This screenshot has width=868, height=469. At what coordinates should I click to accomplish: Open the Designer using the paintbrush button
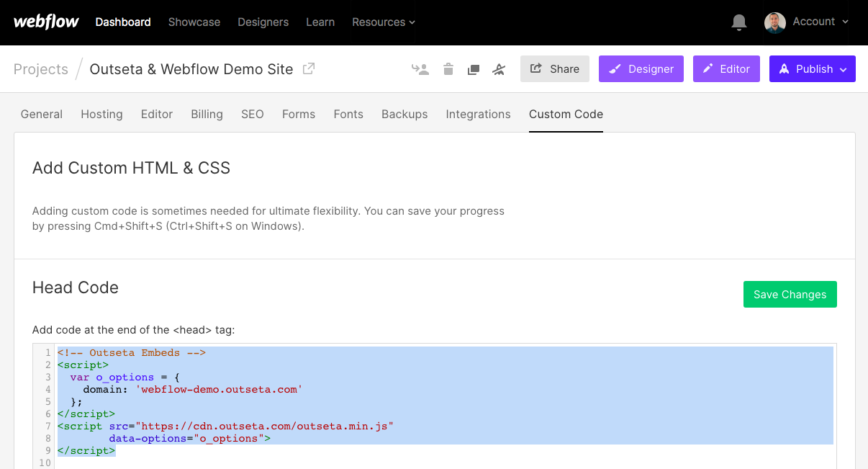[641, 68]
